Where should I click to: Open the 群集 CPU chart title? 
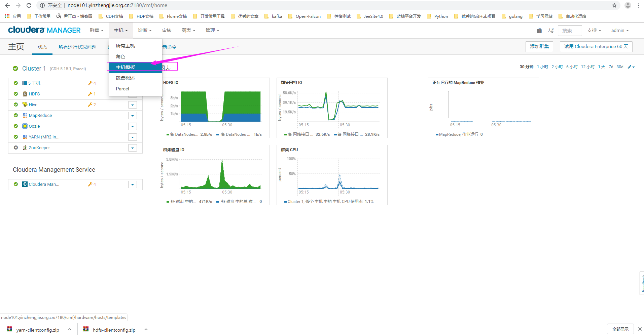289,150
